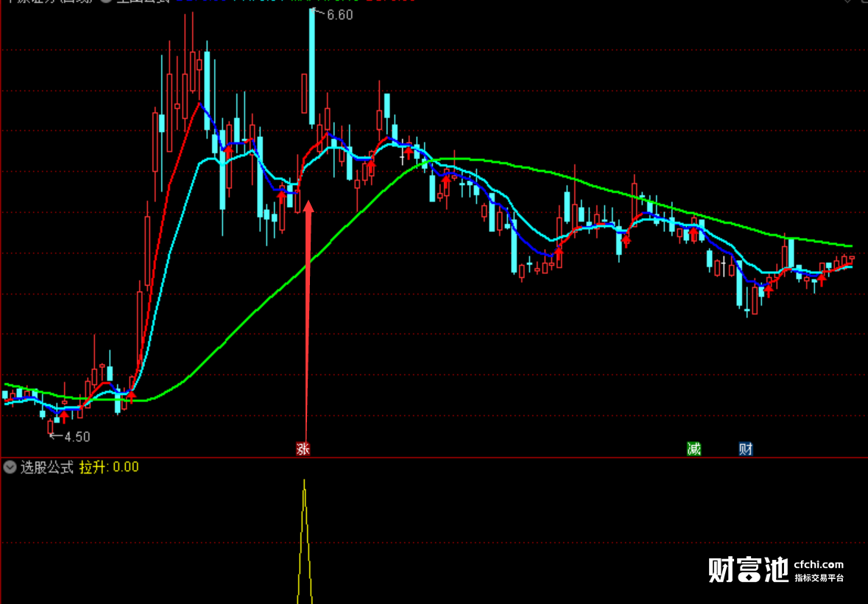The height and width of the screenshot is (604, 868).
Task: Click the 6.60 high price label
Action: pyautogui.click(x=339, y=15)
